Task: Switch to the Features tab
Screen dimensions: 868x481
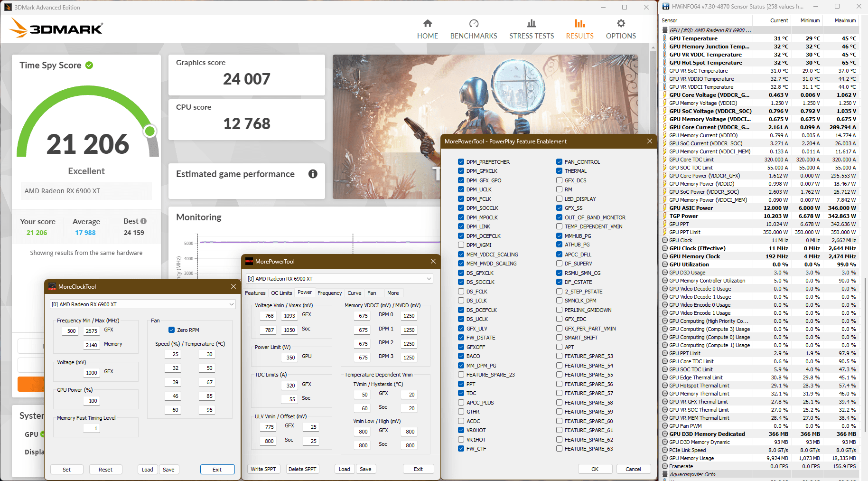Action: pyautogui.click(x=255, y=293)
